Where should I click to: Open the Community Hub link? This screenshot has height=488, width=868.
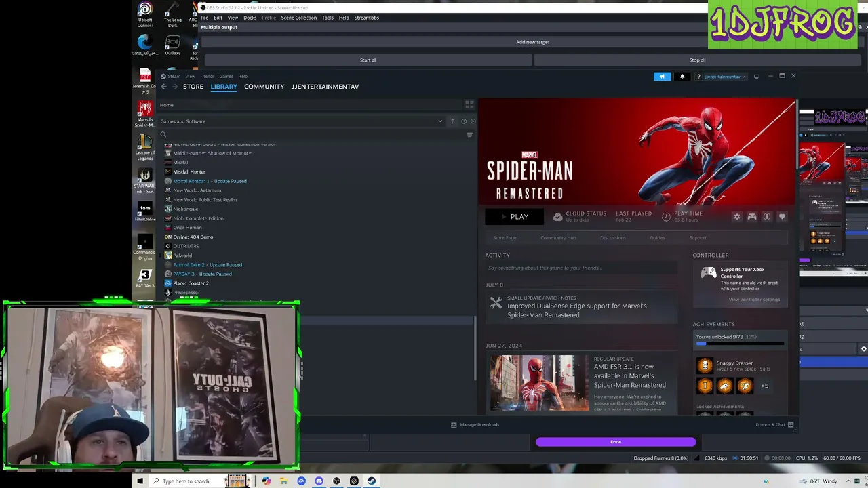click(558, 238)
